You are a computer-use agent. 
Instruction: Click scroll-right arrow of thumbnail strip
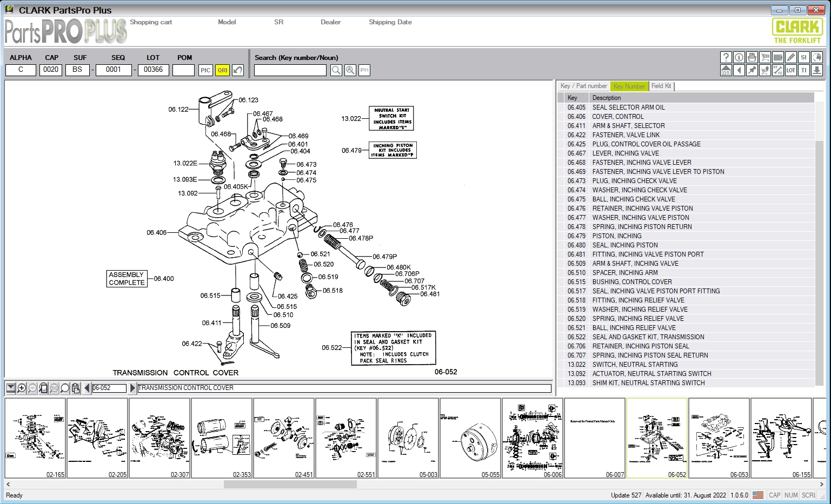click(821, 485)
